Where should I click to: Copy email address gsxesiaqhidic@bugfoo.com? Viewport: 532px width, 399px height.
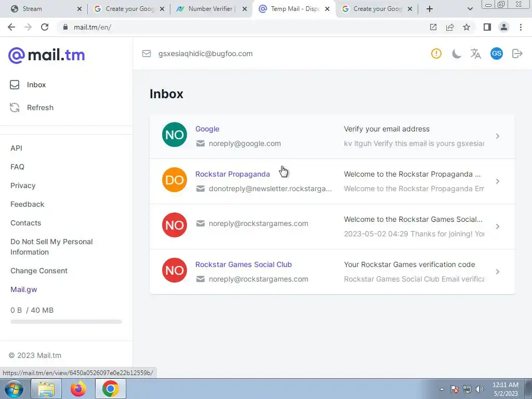[205, 54]
